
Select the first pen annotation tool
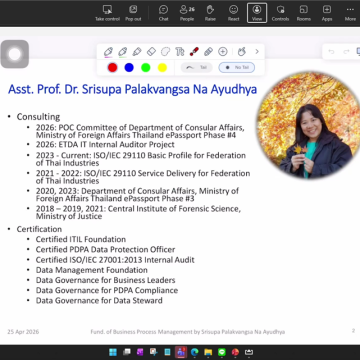pos(108,52)
